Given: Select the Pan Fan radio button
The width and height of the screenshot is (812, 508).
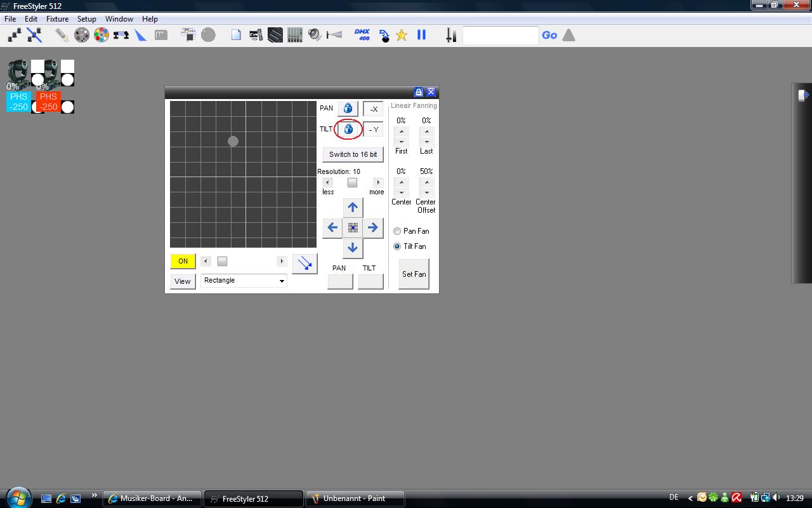Looking at the screenshot, I should [397, 231].
